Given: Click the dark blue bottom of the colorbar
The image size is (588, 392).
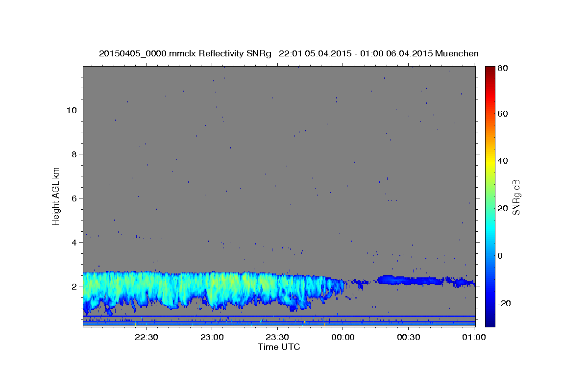Looking at the screenshot, I should click(x=490, y=321).
